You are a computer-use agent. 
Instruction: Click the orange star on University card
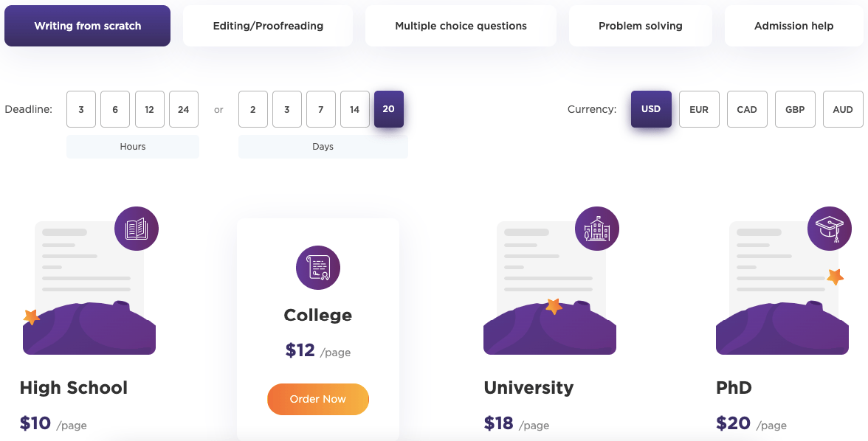click(x=554, y=306)
